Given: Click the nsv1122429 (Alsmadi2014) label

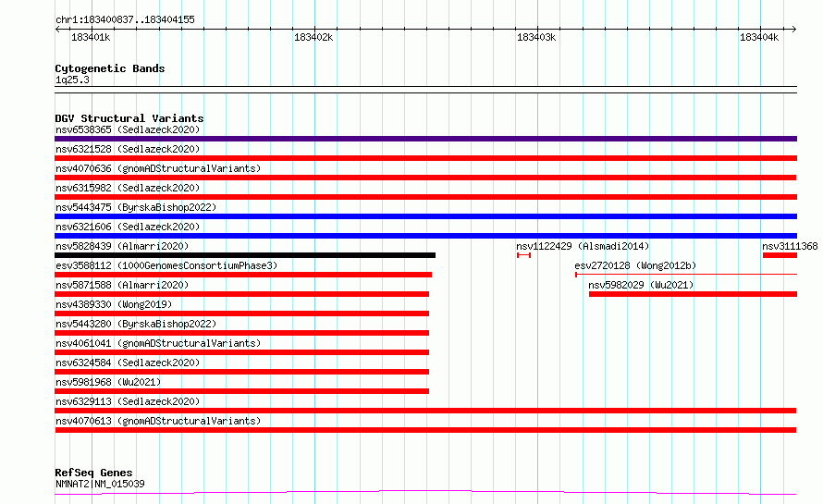Looking at the screenshot, I should click(x=583, y=246).
